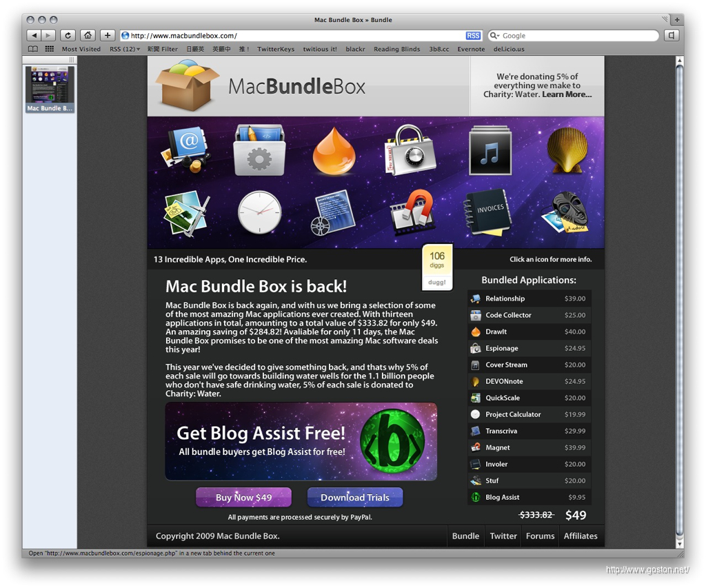This screenshot has height=588, width=706.
Task: Click the dugg! button on digg badge
Action: coord(436,283)
